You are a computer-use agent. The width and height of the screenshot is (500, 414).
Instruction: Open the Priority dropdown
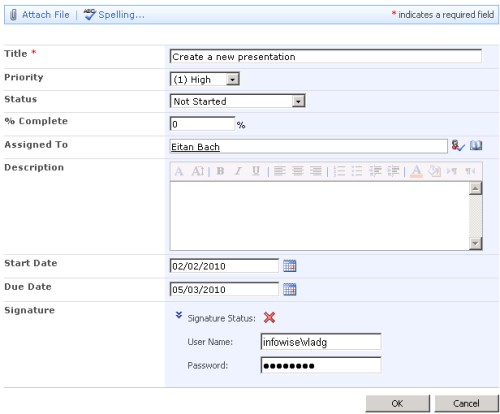pos(205,79)
